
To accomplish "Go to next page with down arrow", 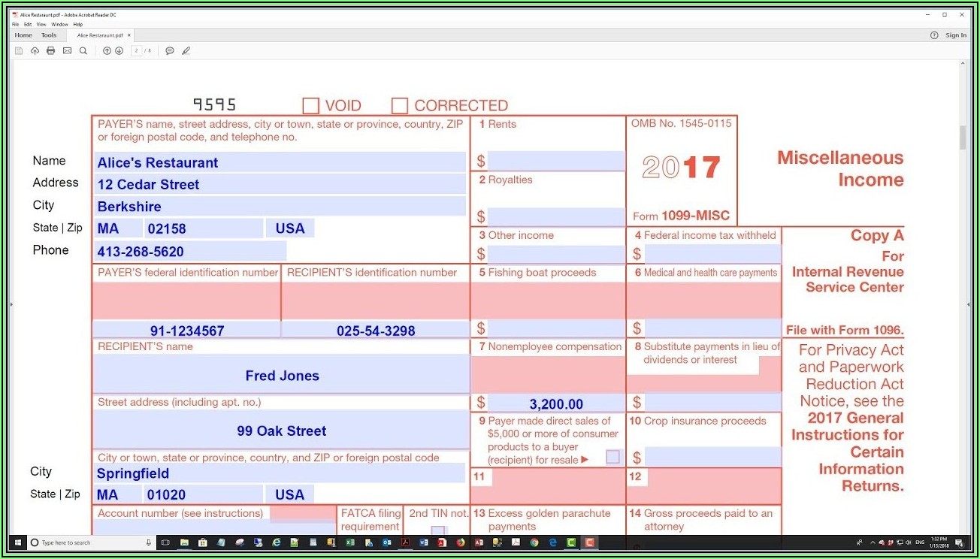I will pyautogui.click(x=119, y=50).
